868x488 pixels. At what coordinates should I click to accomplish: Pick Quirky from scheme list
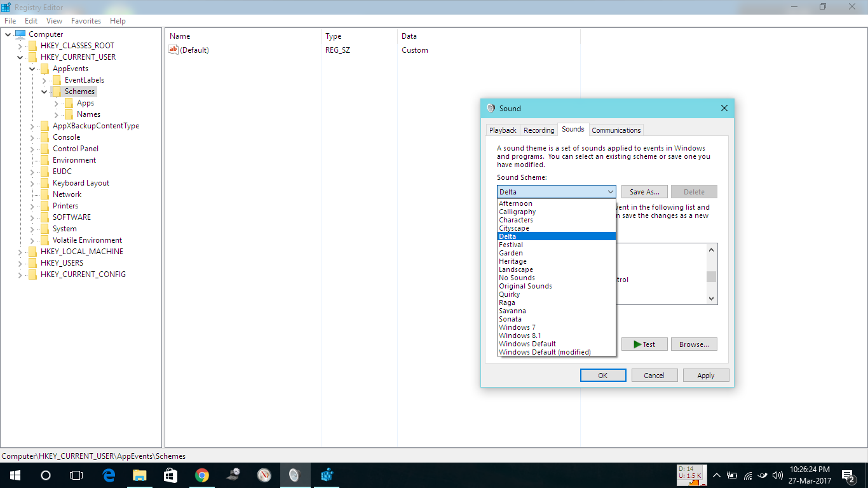(x=557, y=294)
